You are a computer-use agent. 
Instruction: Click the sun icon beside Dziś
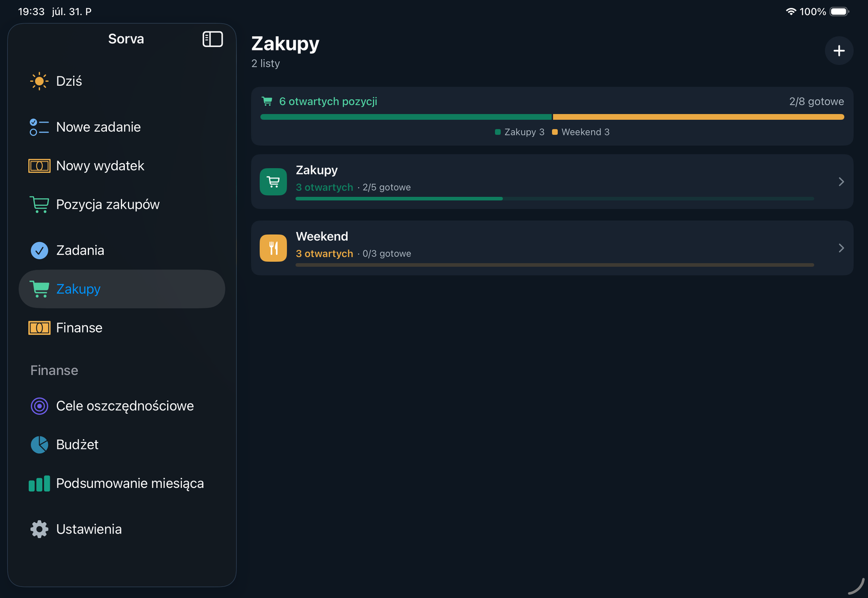pyautogui.click(x=39, y=81)
